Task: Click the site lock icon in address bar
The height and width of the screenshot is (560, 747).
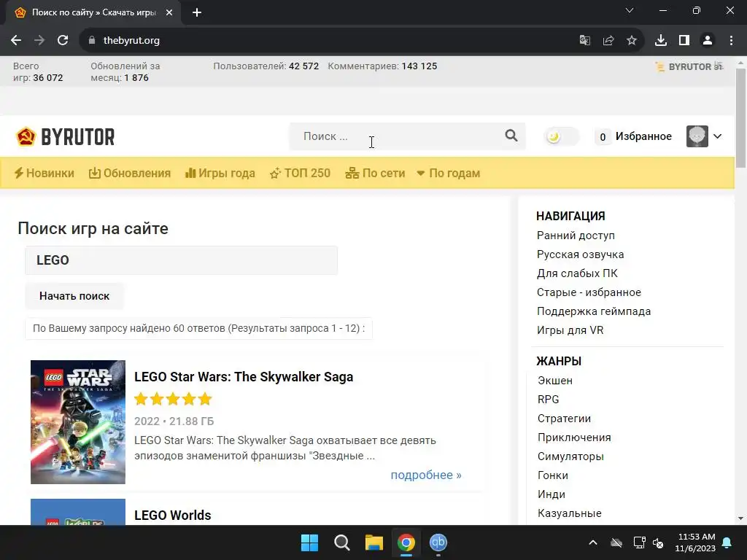Action: coord(92,41)
